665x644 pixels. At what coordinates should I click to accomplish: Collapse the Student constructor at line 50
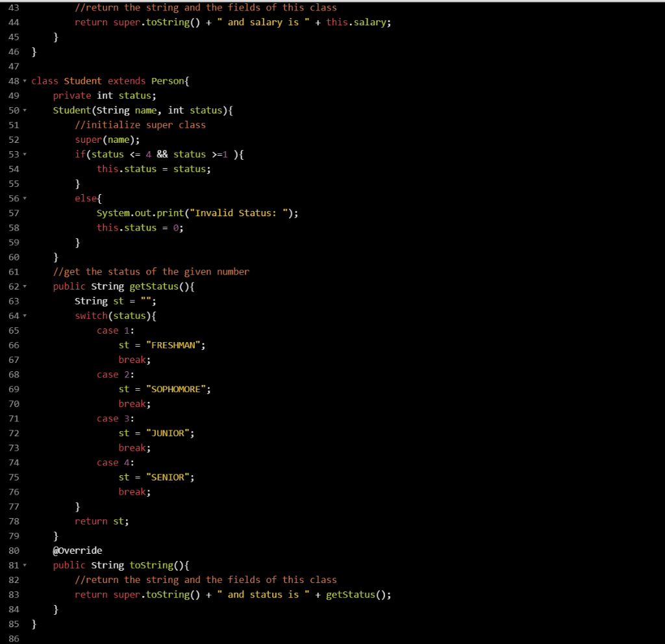[x=25, y=110]
